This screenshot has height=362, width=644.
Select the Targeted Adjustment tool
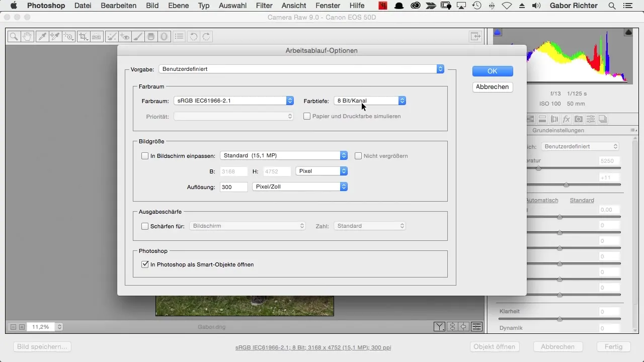69,37
